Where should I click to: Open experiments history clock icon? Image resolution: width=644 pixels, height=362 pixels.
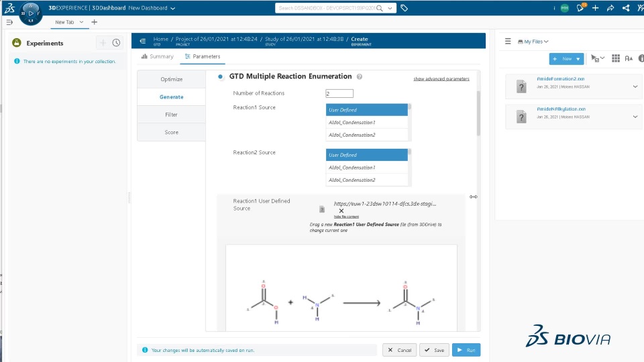[116, 43]
